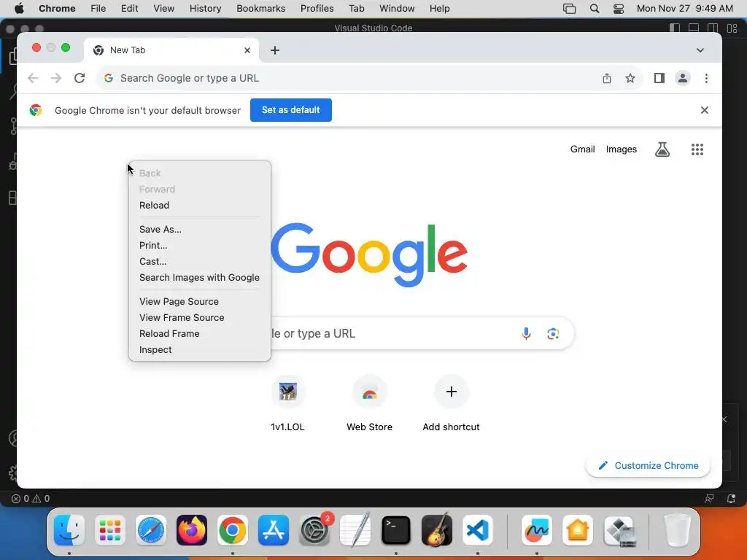Toggle VS Code primary sidebar layout icon
Screen dimensions: 747x560
point(675,28)
